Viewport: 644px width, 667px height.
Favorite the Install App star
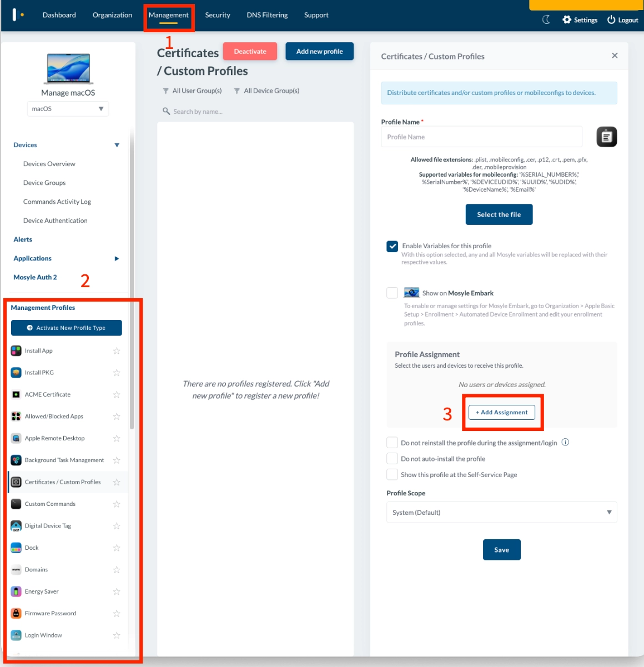pos(117,350)
